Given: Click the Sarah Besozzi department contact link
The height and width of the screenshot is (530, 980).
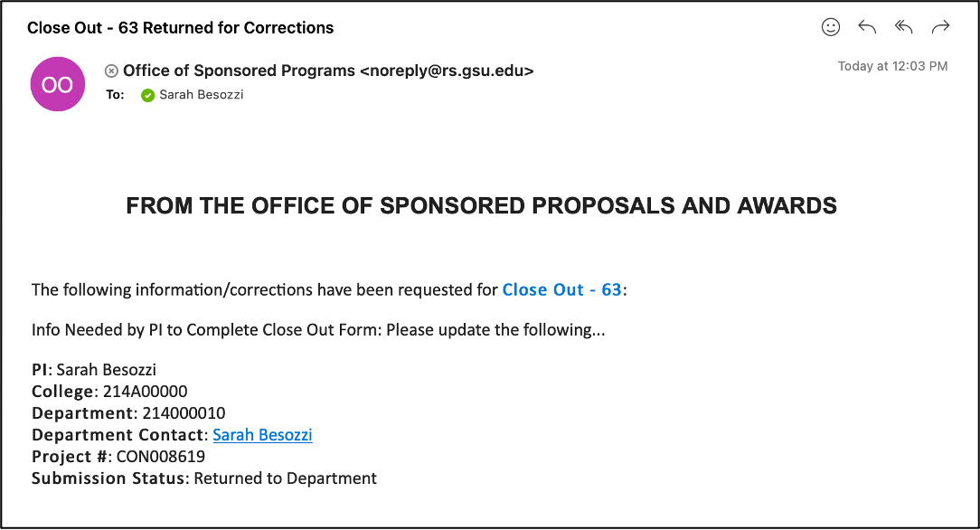Looking at the screenshot, I should (262, 435).
